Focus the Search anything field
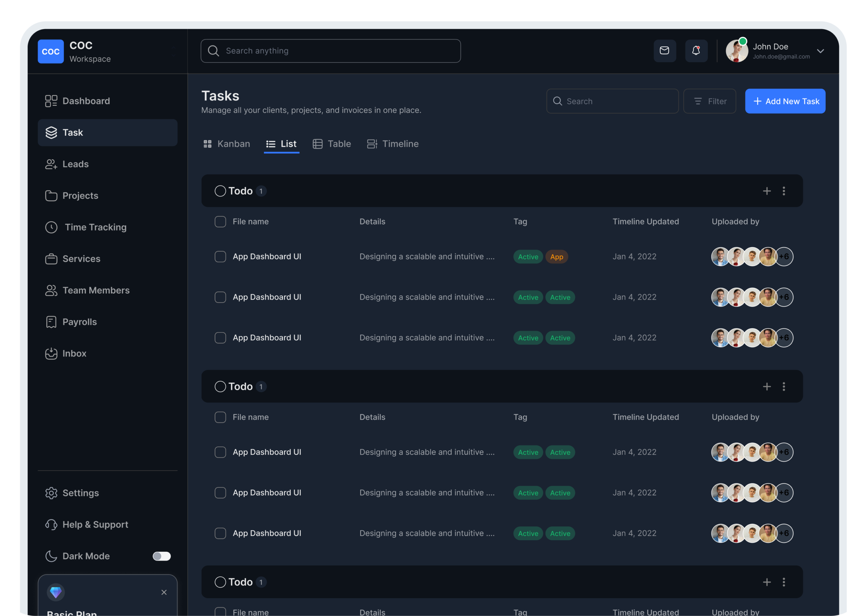 (331, 51)
